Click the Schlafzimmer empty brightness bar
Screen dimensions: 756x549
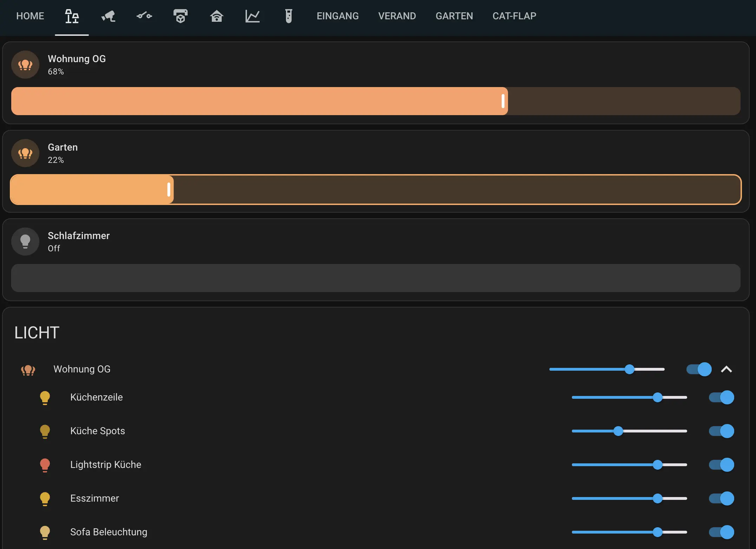coord(376,278)
